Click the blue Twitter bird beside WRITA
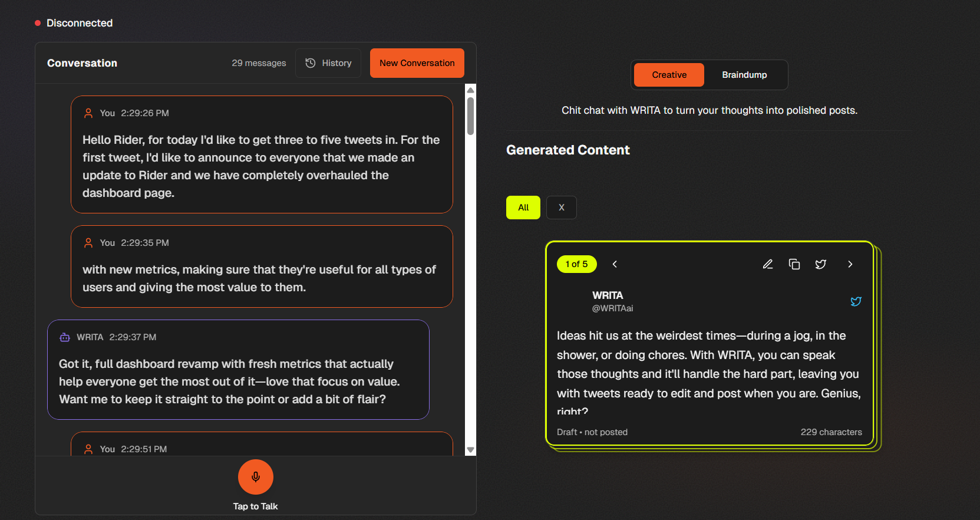Screen dimensions: 980x520 [856, 301]
